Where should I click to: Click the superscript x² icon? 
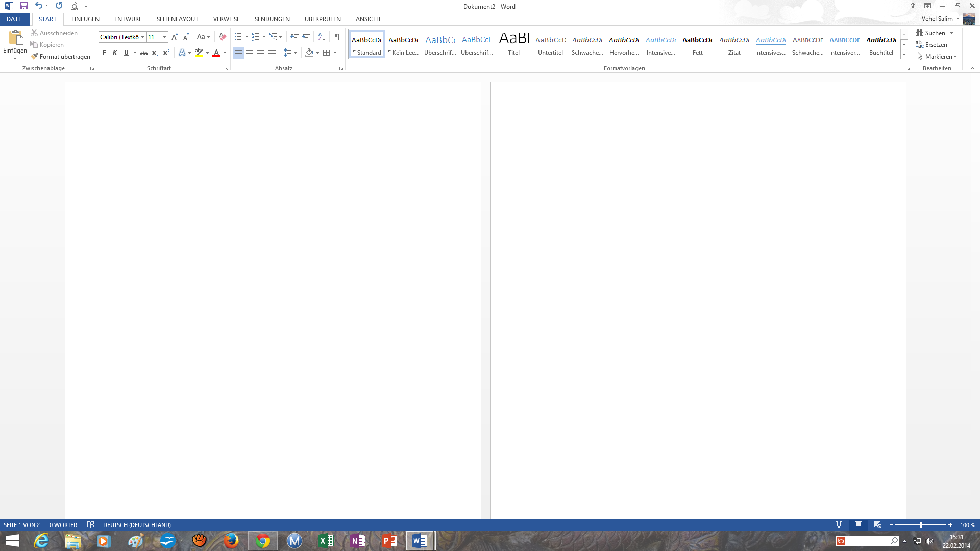[166, 53]
